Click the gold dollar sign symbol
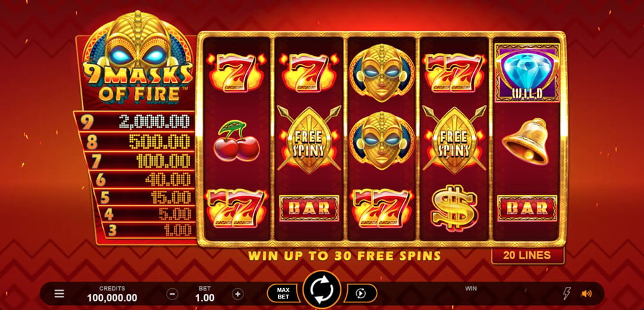The image size is (644, 310). coord(454,208)
